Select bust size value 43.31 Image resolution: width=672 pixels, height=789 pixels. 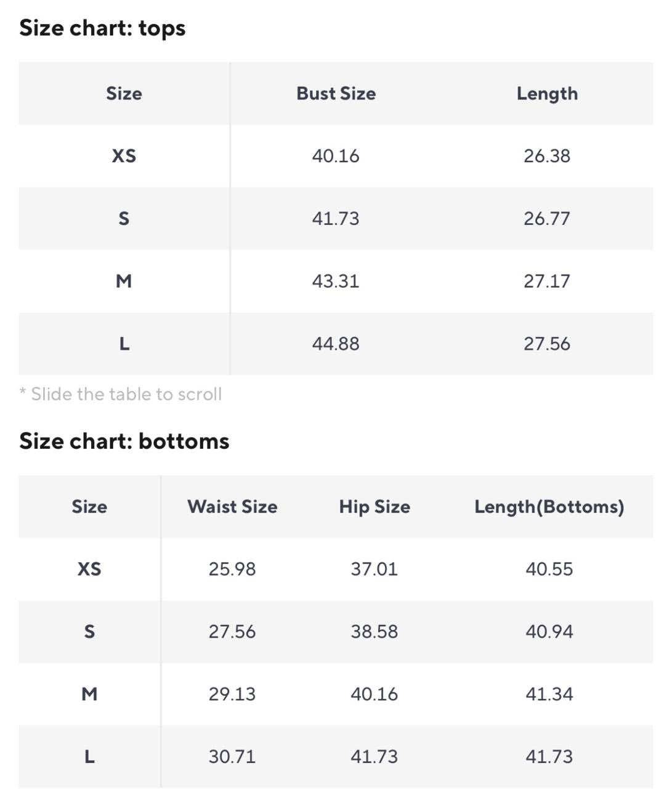pos(336,281)
